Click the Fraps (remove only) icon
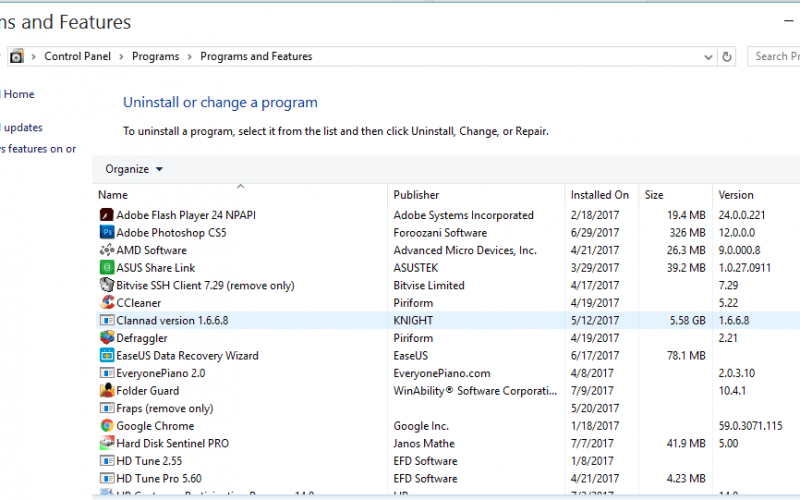This screenshot has height=500, width=800. point(107,408)
